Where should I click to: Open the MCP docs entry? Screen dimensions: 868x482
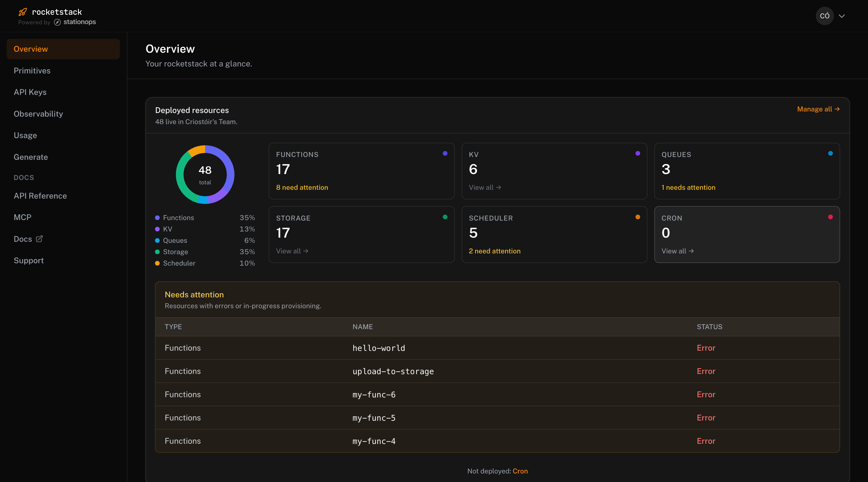pyautogui.click(x=22, y=217)
